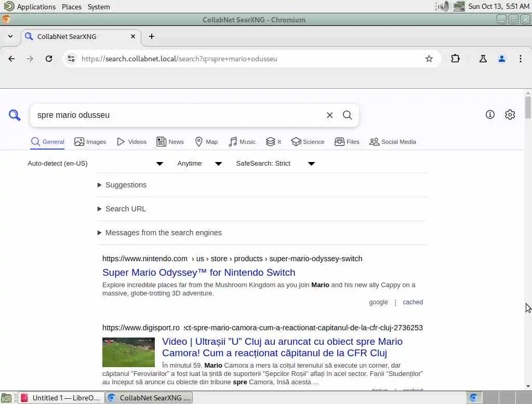Reload the page with the refresh icon
Image resolution: width=532 pixels, height=404 pixels.
[x=49, y=59]
